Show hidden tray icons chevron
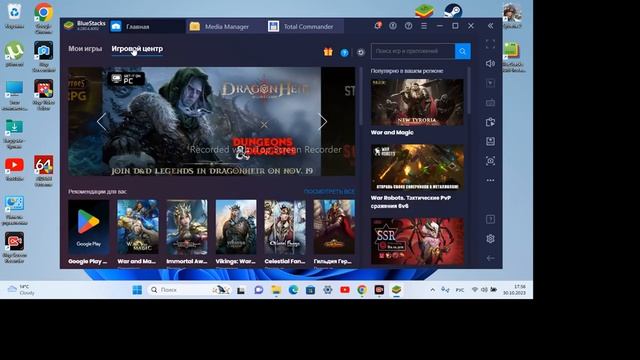This screenshot has height=360, width=640. pos(432,290)
